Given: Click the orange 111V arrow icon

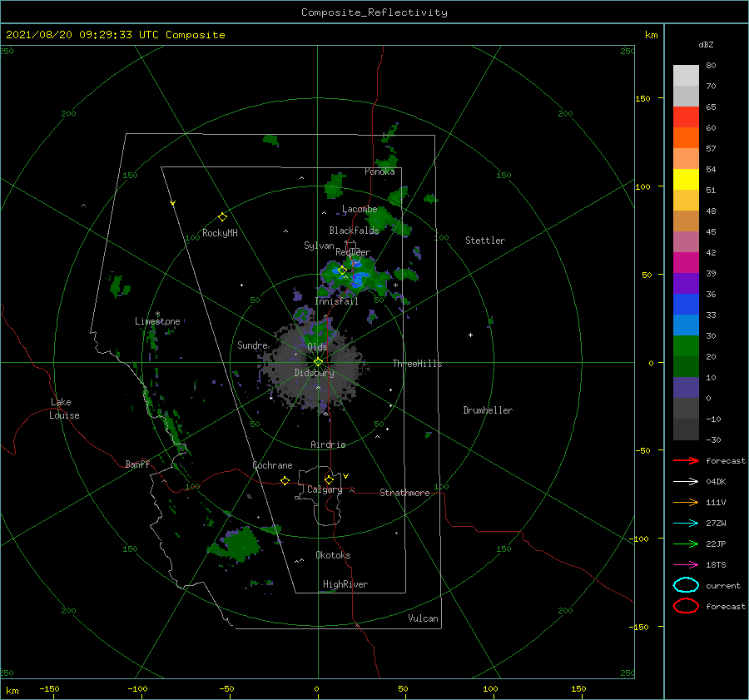Looking at the screenshot, I should pos(686,502).
